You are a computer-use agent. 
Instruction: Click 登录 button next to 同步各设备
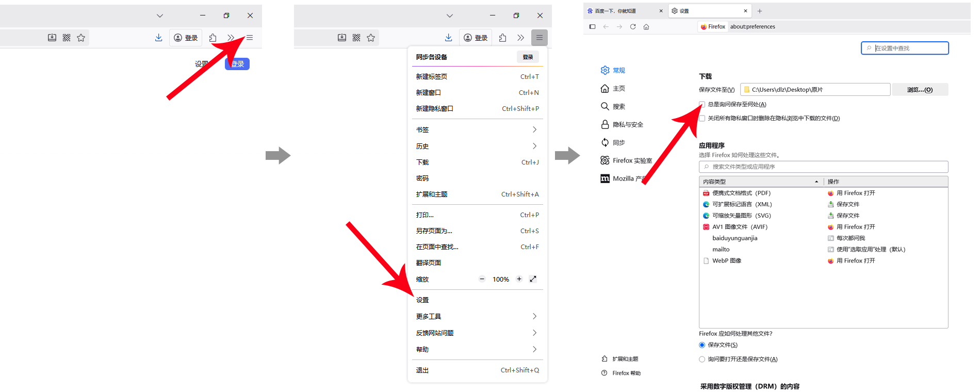coord(528,57)
